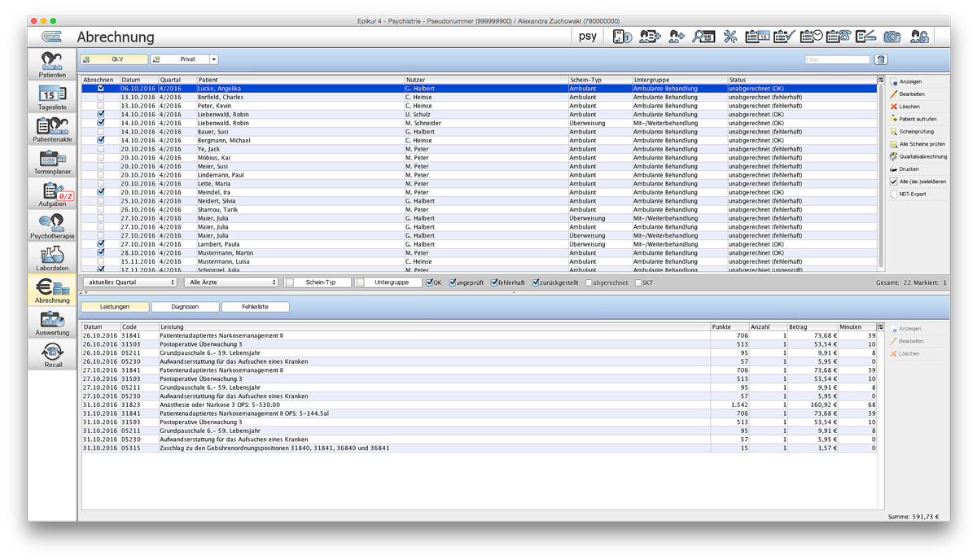Click the Quartalsabrechnung button

click(x=918, y=156)
